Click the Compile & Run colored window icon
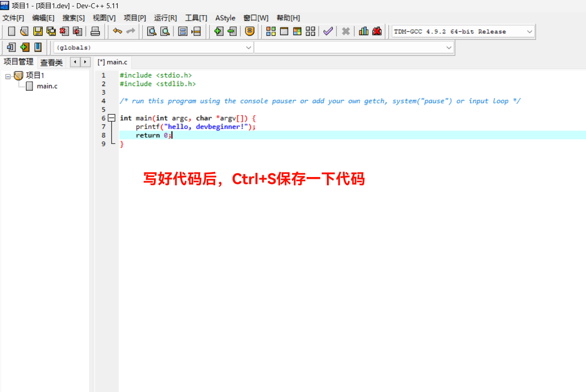Viewport: 586px width, 392px height. [x=298, y=31]
